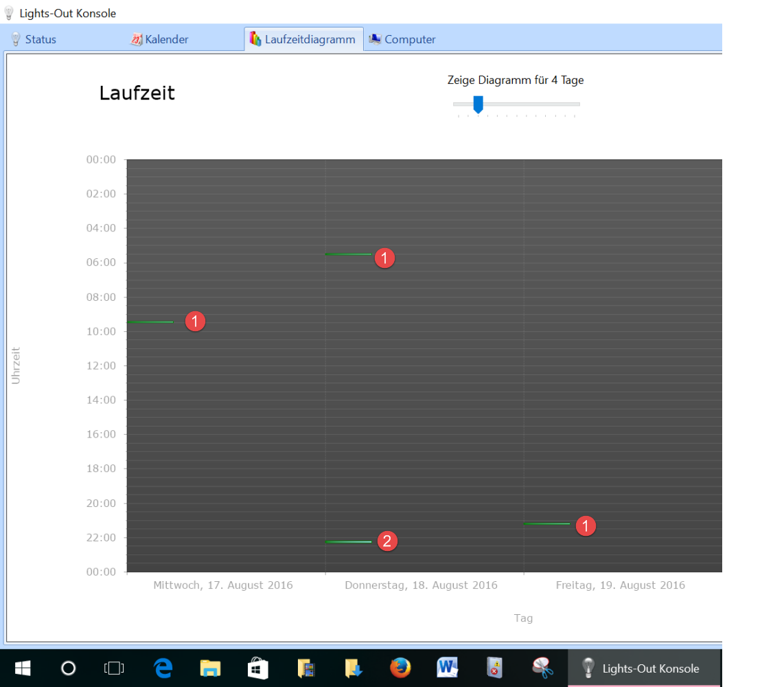Click the Lights-Out Konsole taskbar button
Viewport: 784px width, 687px height.
tap(643, 668)
